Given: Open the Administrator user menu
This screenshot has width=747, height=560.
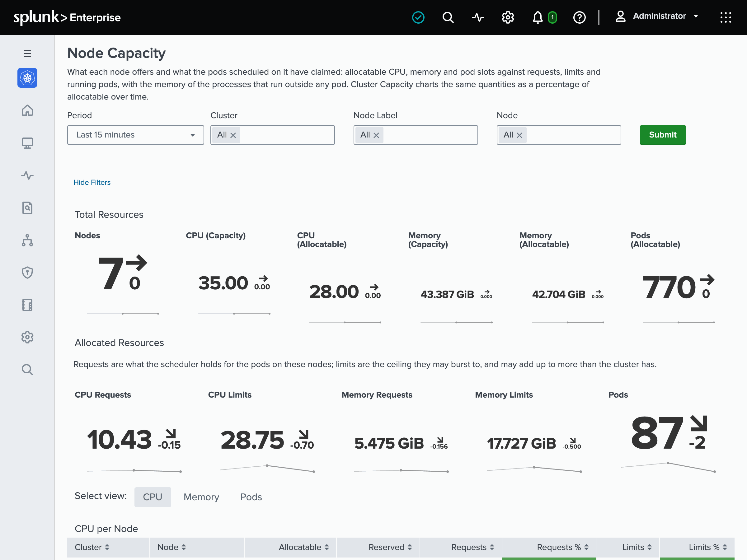Looking at the screenshot, I should pyautogui.click(x=657, y=16).
